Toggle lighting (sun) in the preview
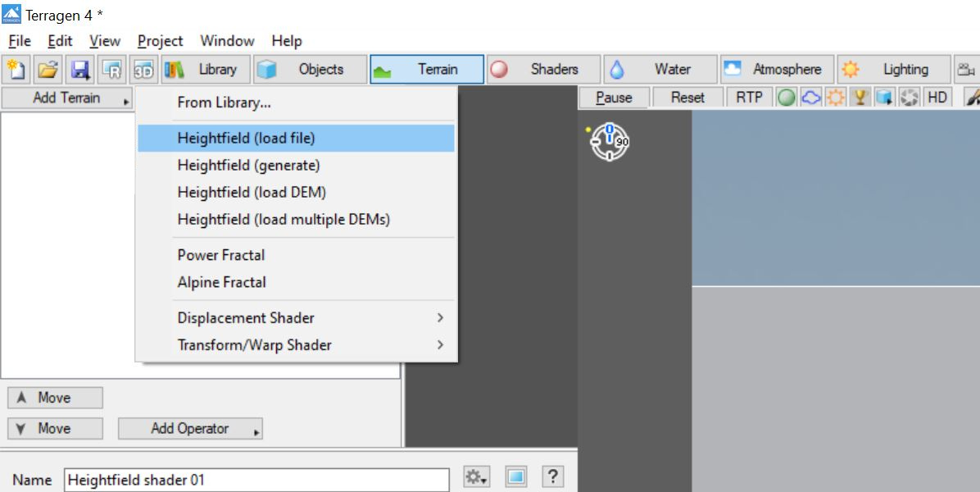The image size is (980, 492). click(836, 98)
